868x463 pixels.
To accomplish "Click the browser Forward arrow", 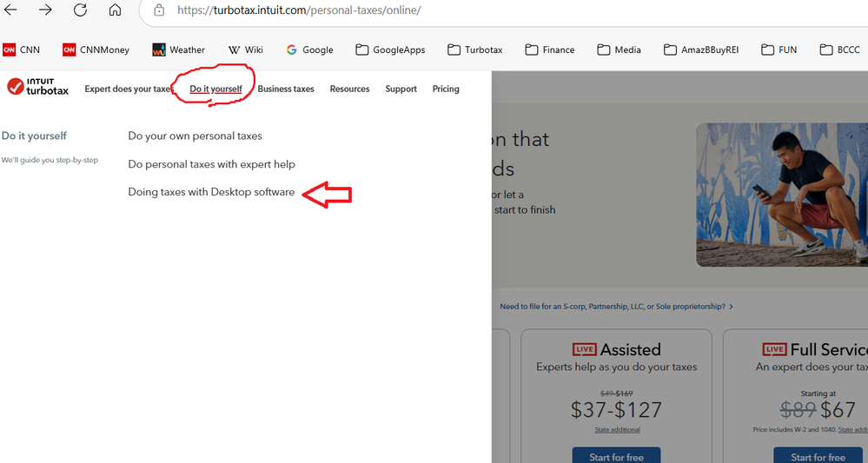I will pos(45,10).
